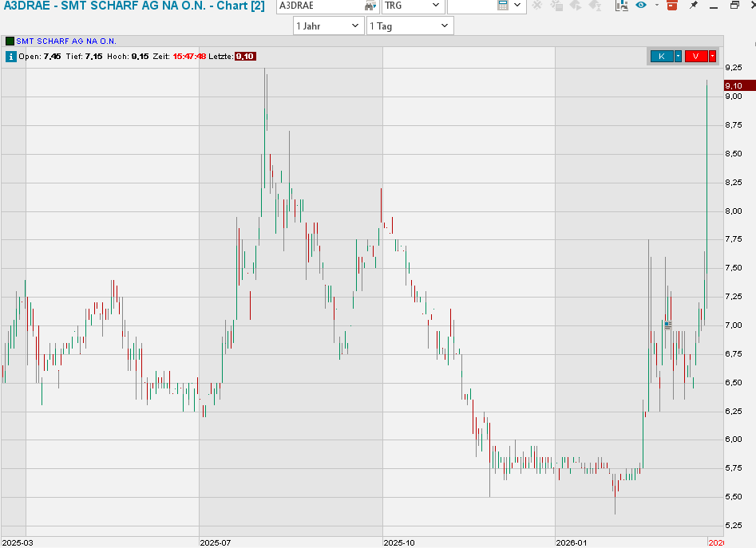Open the A3DRAE symbol combo box

327,6
